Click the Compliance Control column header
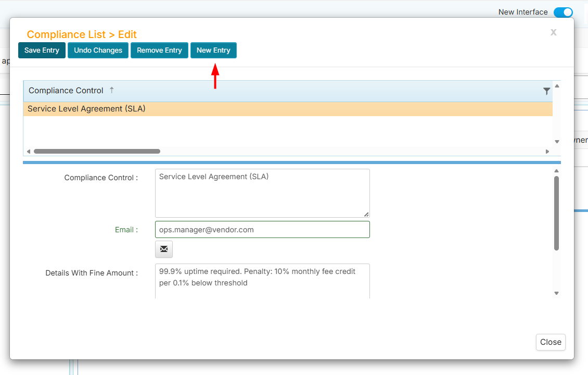The width and height of the screenshot is (588, 375). pos(66,91)
